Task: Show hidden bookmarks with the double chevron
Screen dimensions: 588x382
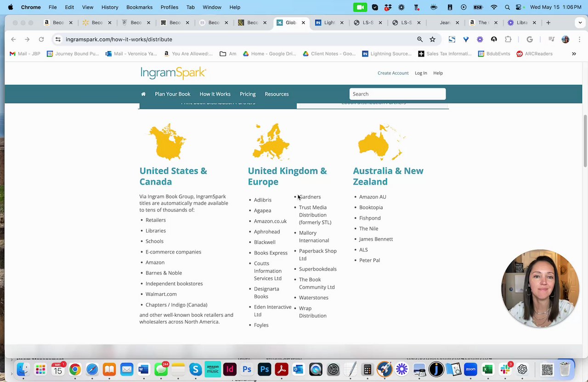Action: (574, 54)
